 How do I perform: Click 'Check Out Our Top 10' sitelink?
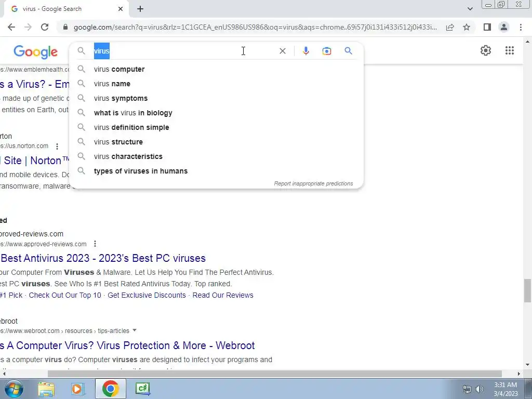click(x=65, y=295)
